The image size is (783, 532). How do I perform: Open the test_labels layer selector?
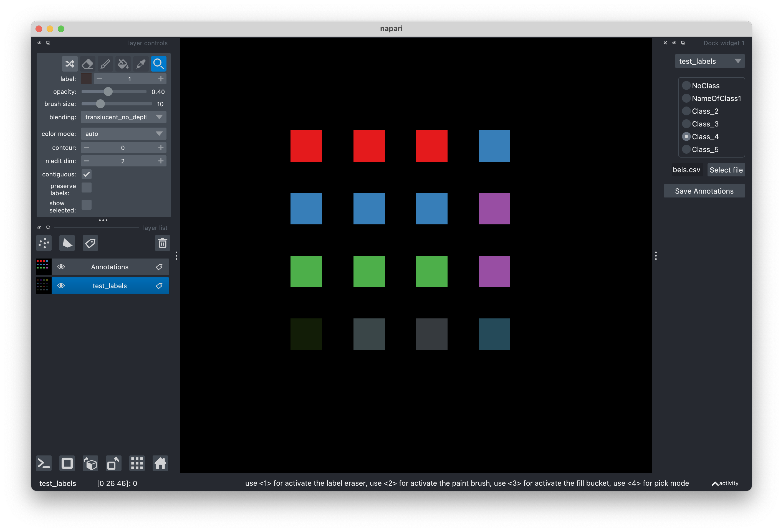(709, 61)
